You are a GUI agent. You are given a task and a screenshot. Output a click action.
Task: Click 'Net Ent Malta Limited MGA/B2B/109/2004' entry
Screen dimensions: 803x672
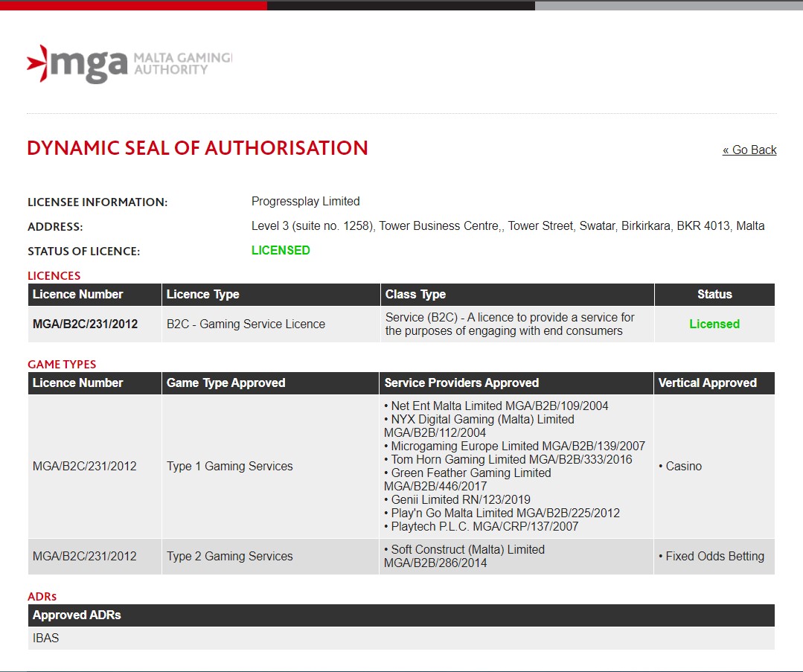(496, 406)
